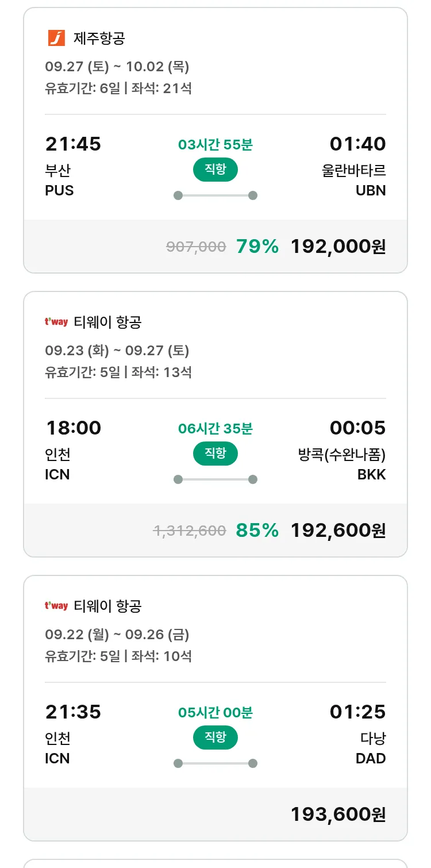The width and height of the screenshot is (431, 868).
Task: Click the 79% discount label
Action: point(257,247)
